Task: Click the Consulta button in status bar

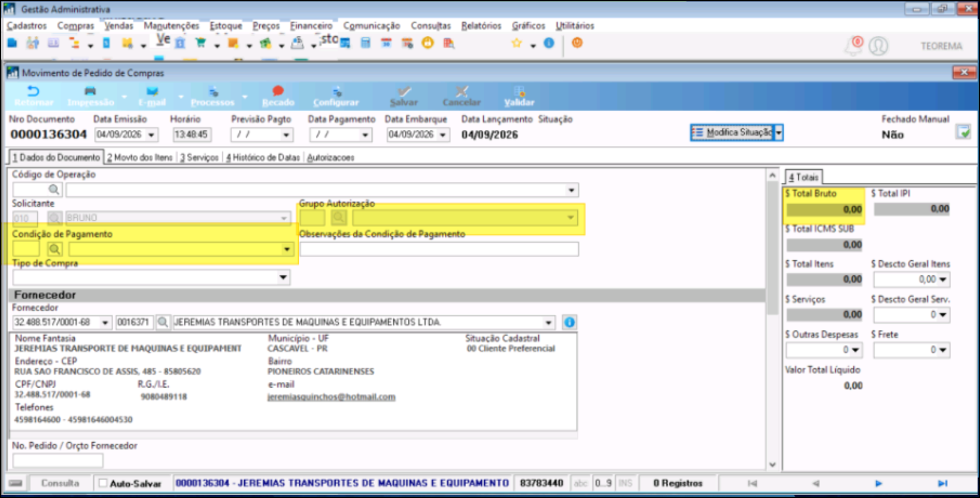Action: [x=60, y=484]
